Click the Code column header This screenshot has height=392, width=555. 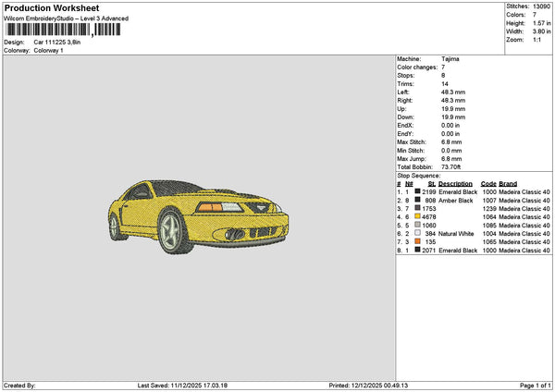tap(488, 183)
